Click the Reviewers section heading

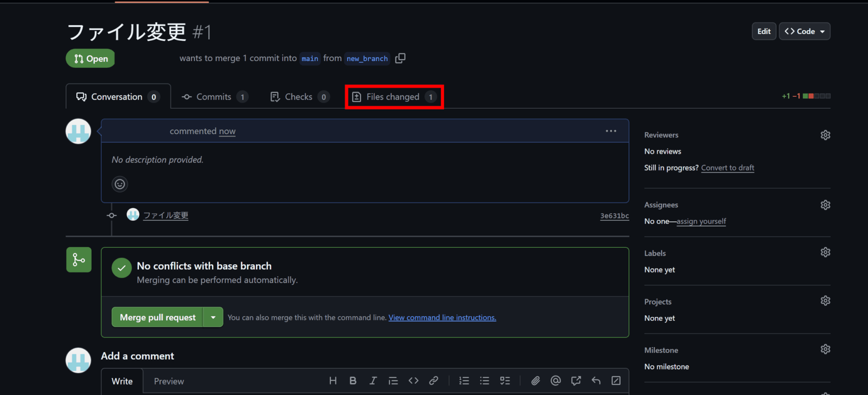[661, 135]
